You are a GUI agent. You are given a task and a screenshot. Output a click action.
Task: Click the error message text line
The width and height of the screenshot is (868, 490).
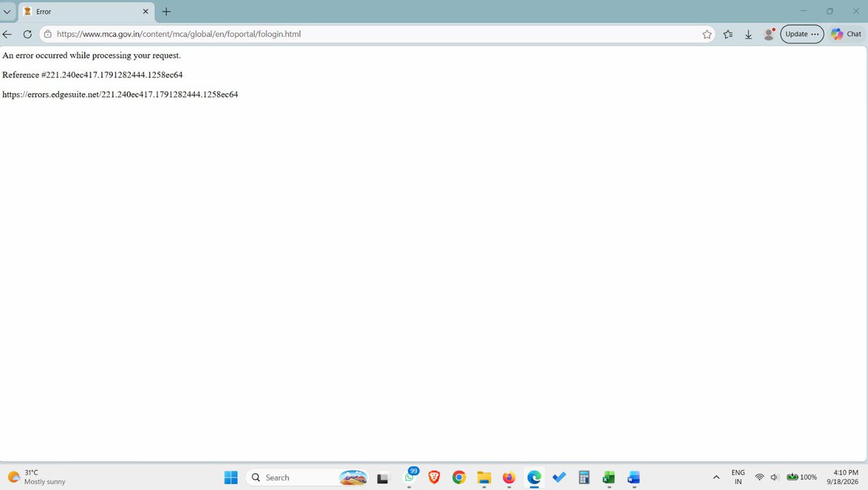[x=92, y=55]
